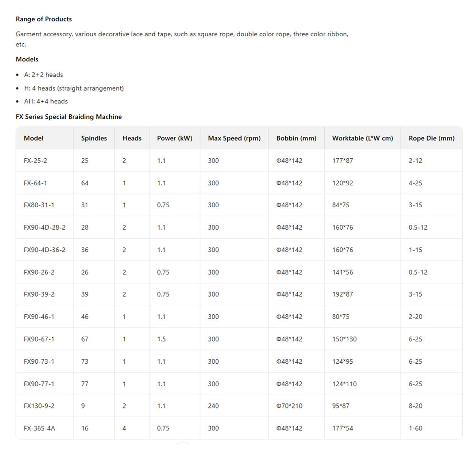Select the FX-64-1 model cell

coord(35,183)
